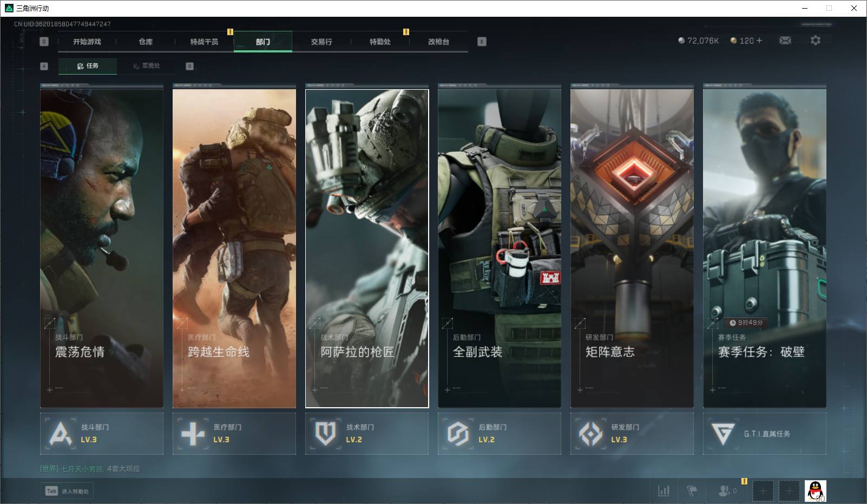Image resolution: width=867 pixels, height=504 pixels.
Task: Go to the 开始游戏 tab
Action: point(87,42)
